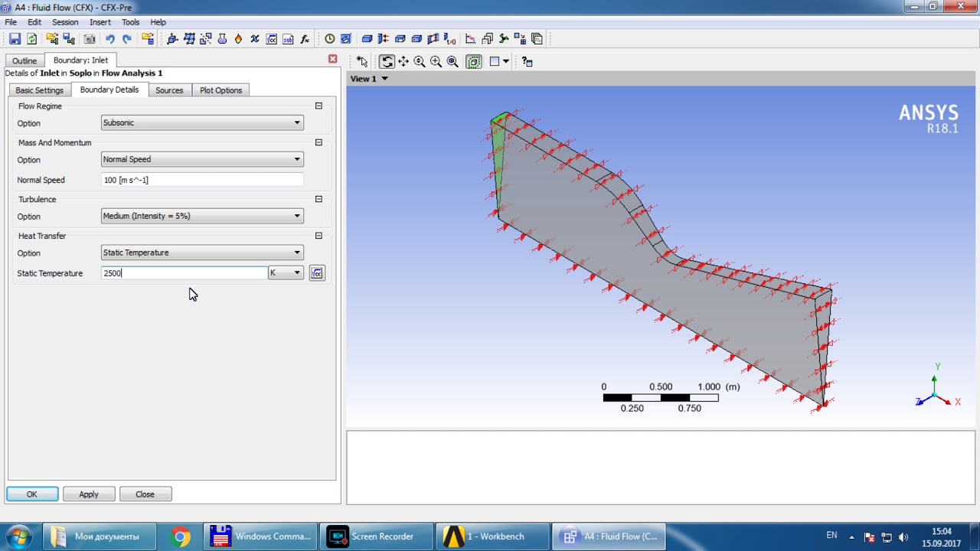
Task: Click the sub User Routine icon
Action: click(x=288, y=39)
